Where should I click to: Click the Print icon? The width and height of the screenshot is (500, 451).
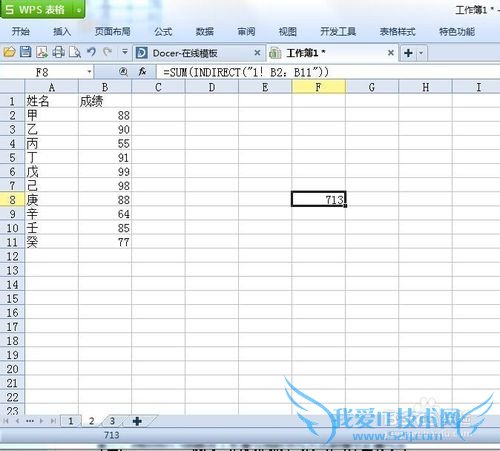(x=58, y=52)
